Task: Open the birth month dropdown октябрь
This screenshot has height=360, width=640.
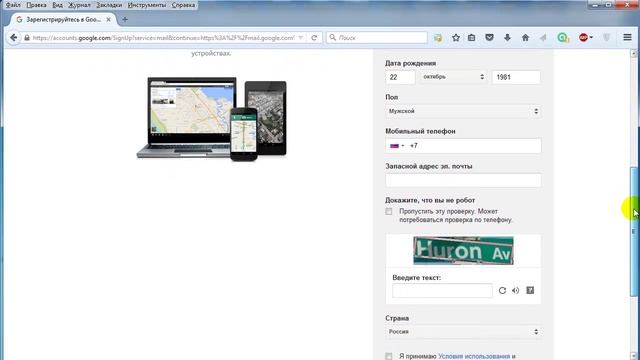Action: pos(453,77)
